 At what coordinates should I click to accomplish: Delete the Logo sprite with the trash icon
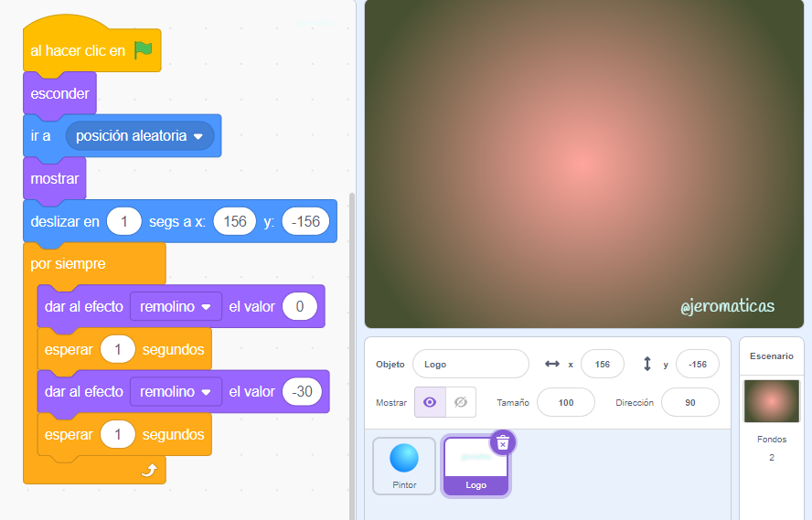502,443
